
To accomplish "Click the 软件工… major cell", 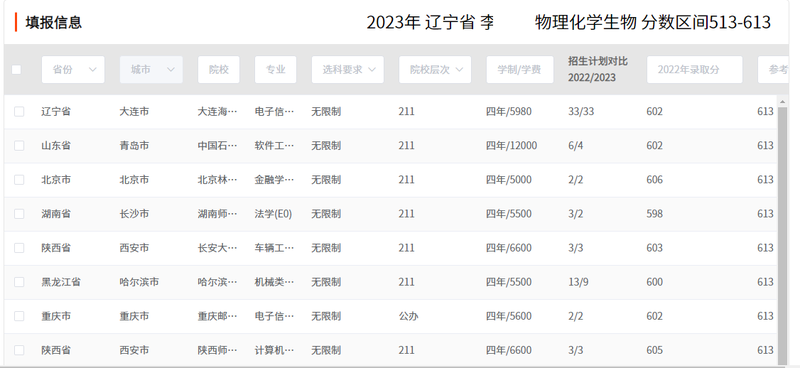I will click(x=274, y=145).
